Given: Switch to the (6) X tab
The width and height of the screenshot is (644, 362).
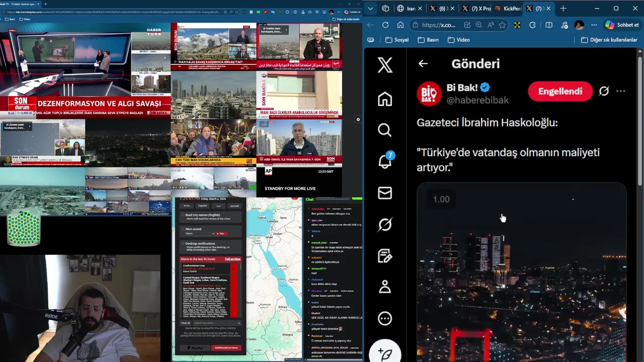Looking at the screenshot, I should pos(443,9).
